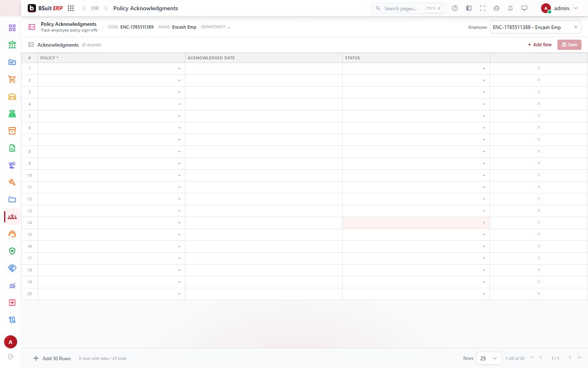Click the Acknowledged Date cell in row 2
588x368 pixels.
pyautogui.click(x=264, y=81)
